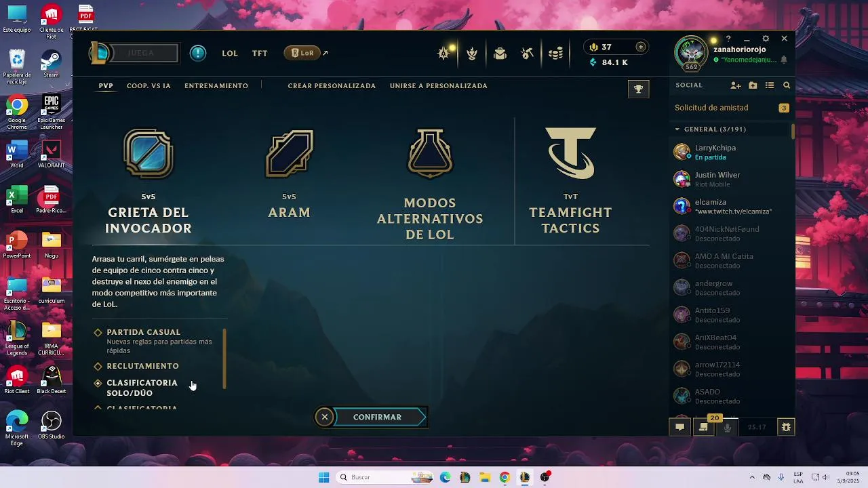Open the store coins icon

click(555, 54)
